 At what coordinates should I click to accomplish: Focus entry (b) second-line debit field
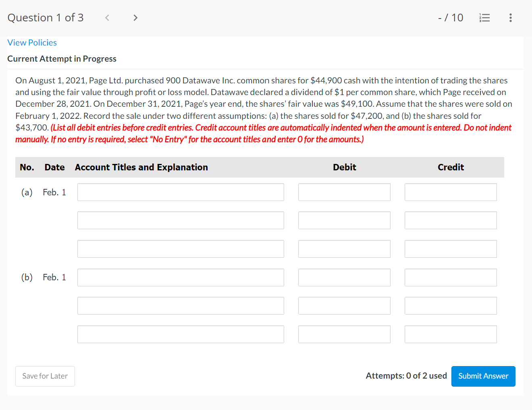(x=344, y=306)
